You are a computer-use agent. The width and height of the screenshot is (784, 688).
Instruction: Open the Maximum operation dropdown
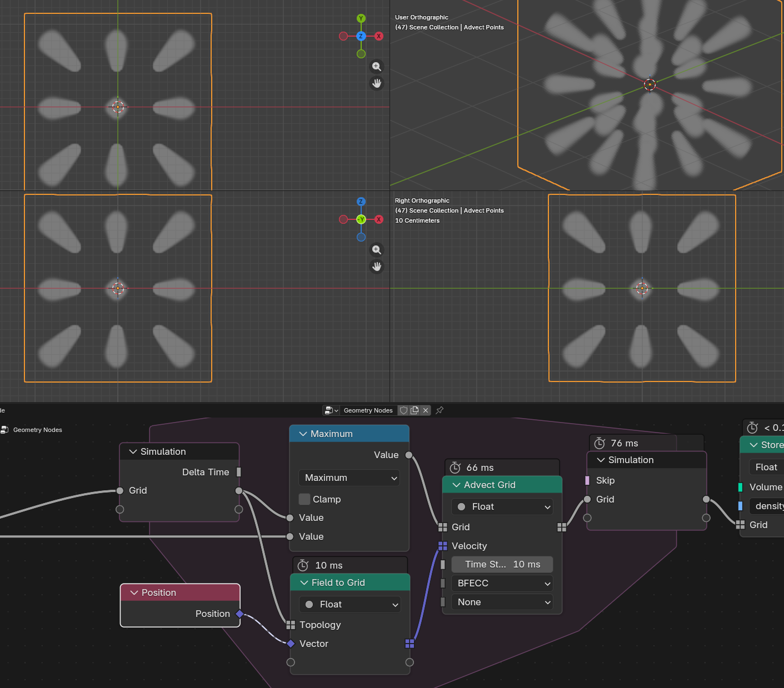[x=349, y=478]
